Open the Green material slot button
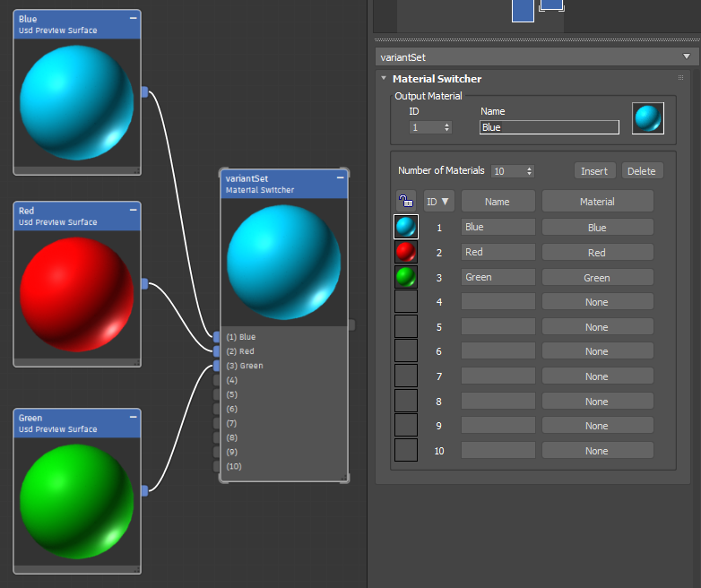The width and height of the screenshot is (701, 588). point(598,277)
